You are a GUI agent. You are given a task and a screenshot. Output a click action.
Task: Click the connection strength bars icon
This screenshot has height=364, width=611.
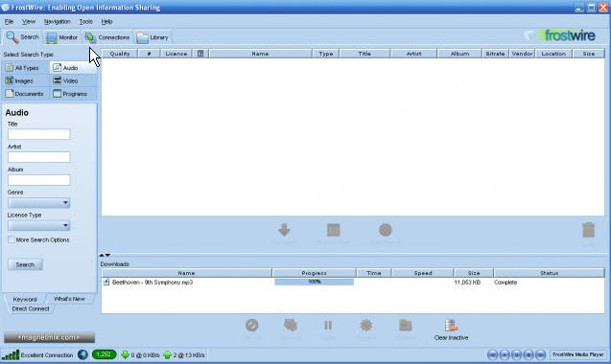[11, 354]
